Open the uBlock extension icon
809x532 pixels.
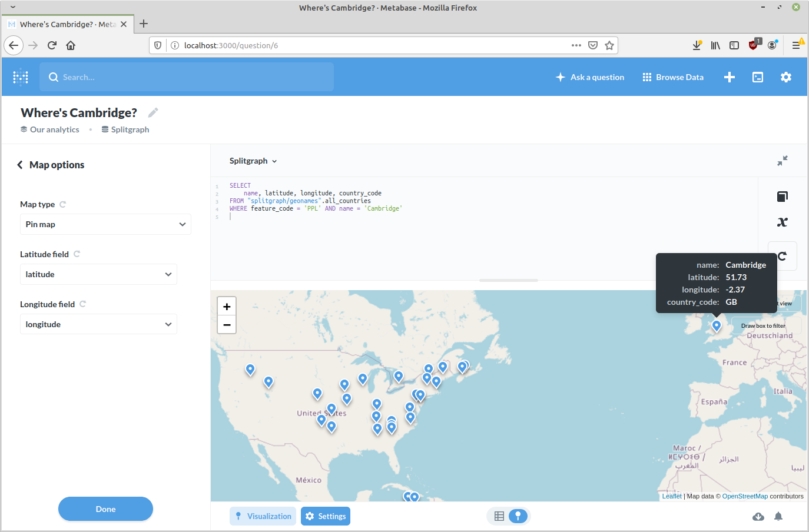[754, 45]
